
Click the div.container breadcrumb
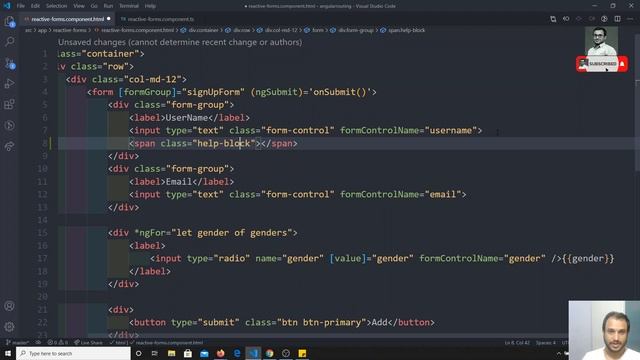(x=203, y=30)
